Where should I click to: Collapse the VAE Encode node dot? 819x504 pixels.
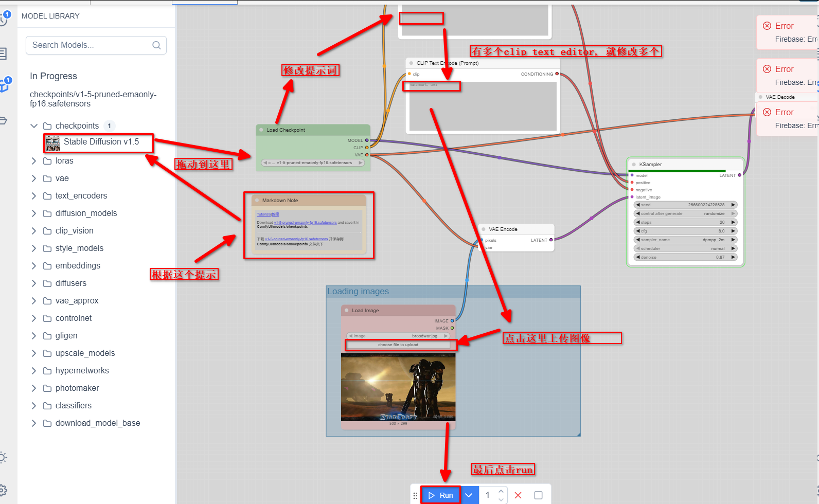pos(484,229)
